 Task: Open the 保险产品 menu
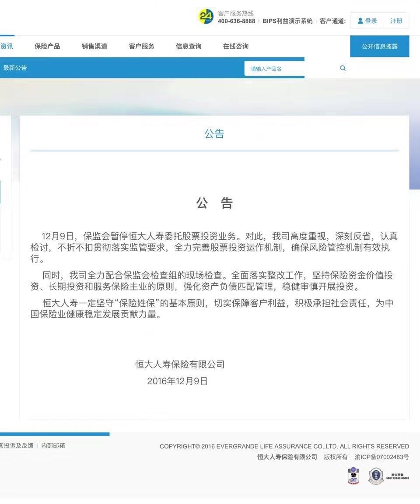(x=47, y=46)
